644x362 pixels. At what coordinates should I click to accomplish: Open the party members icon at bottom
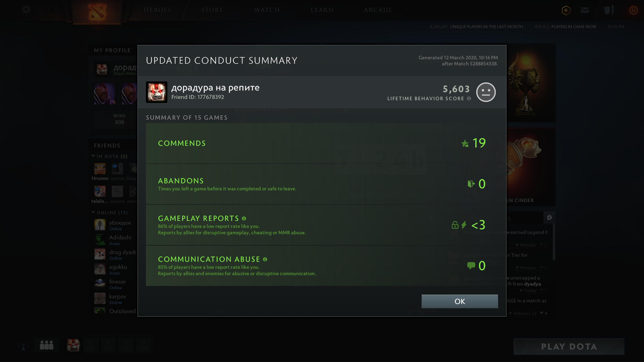click(x=47, y=345)
